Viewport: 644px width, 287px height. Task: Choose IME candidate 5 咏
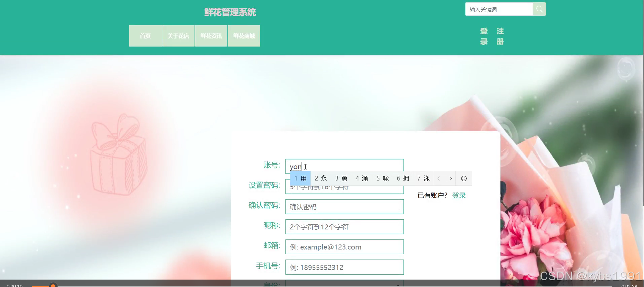pyautogui.click(x=382, y=178)
